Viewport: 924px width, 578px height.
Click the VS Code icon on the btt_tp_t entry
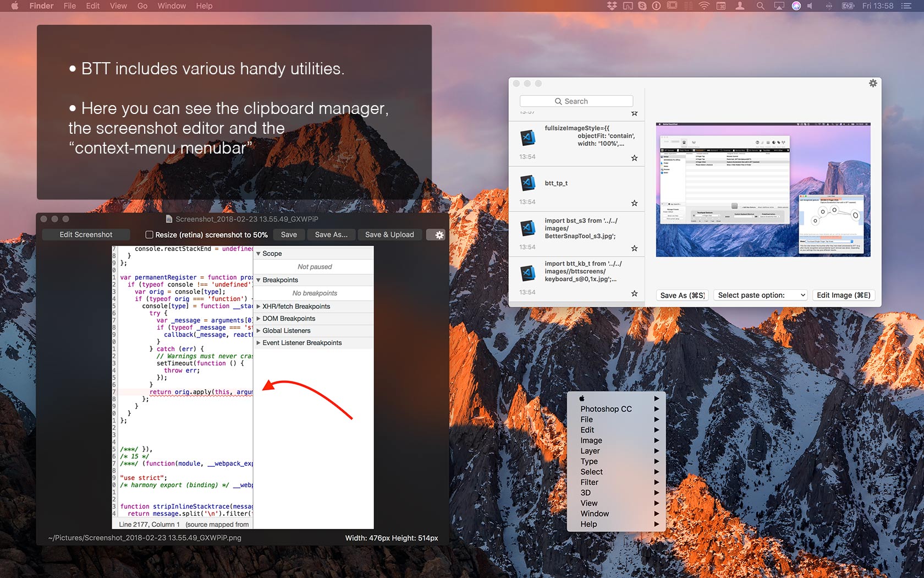coord(527,183)
